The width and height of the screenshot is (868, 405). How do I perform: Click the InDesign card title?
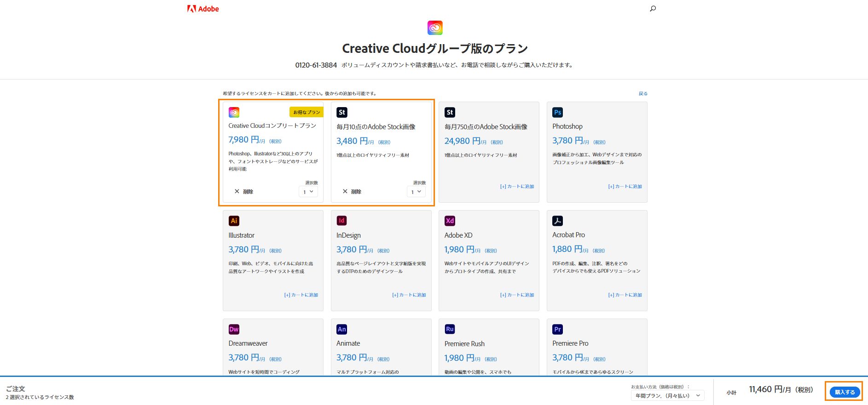click(348, 235)
